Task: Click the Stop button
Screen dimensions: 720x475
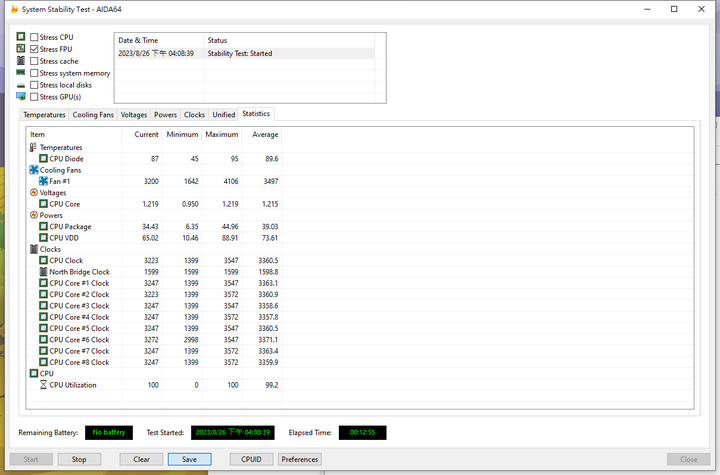Action: [79, 459]
